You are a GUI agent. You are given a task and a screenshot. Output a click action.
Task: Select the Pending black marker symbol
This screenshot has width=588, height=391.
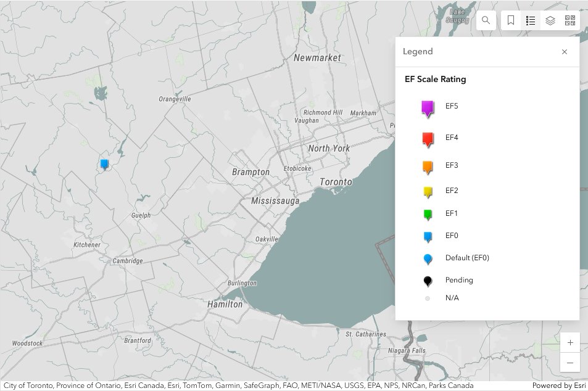[427, 280]
